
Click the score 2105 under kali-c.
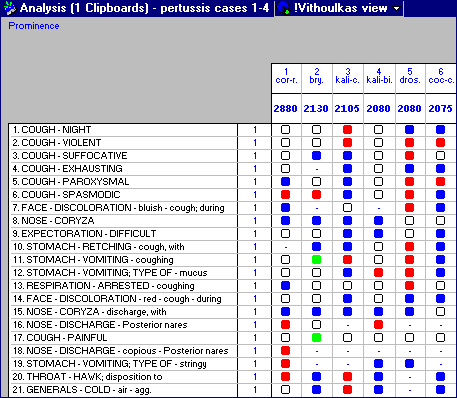pyautogui.click(x=347, y=109)
